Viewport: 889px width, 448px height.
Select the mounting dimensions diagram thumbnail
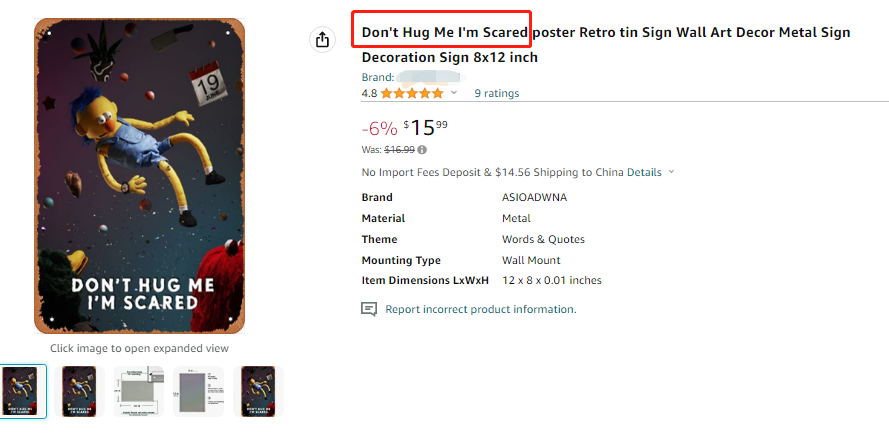[136, 391]
